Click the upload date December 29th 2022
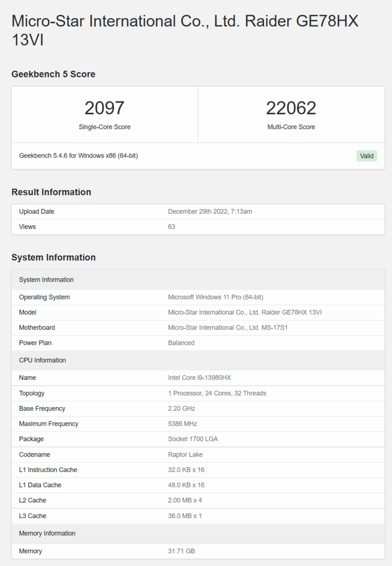Screen dimensions: 392x566 coord(210,212)
